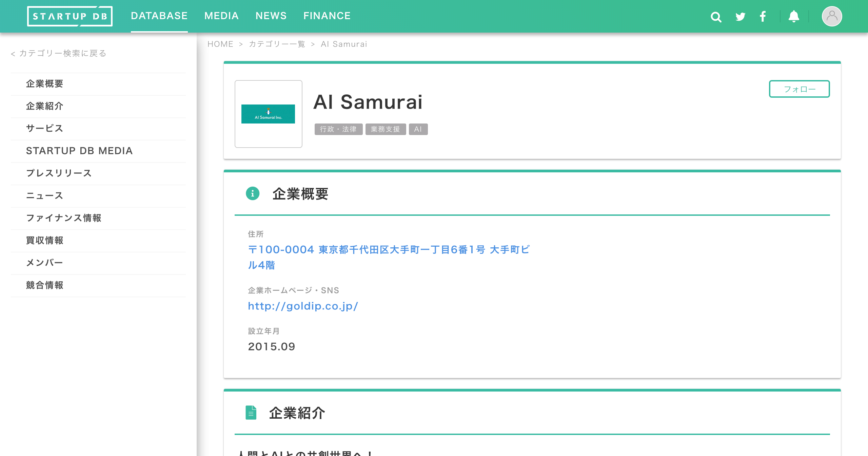Click the search magnifier icon
The width and height of the screenshot is (868, 456).
[x=716, y=17]
